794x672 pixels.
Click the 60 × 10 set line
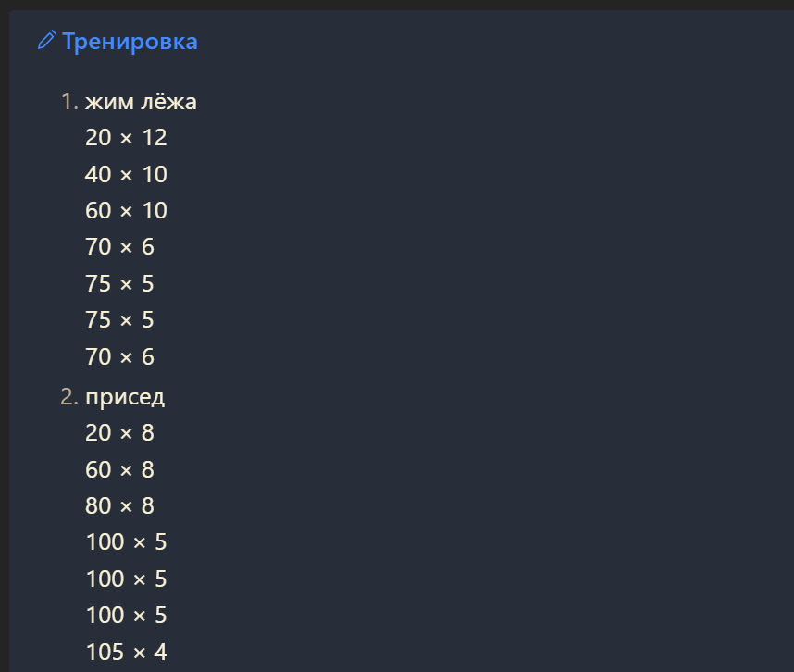[x=126, y=211]
